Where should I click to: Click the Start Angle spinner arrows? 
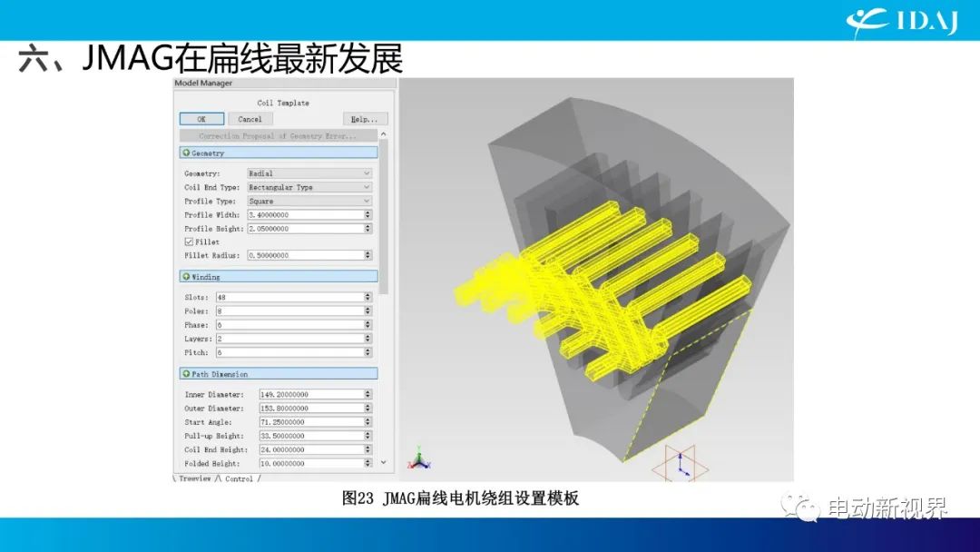click(x=367, y=422)
